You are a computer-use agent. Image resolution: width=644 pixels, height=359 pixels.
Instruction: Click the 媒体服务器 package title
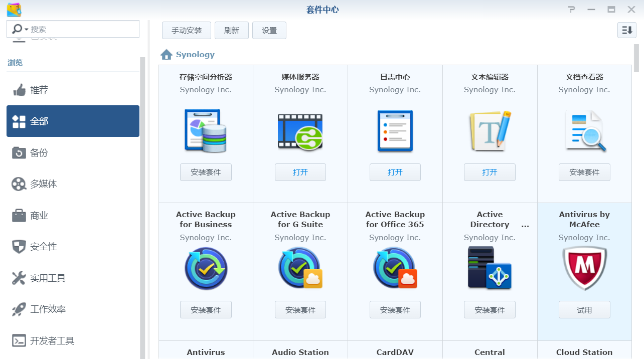pyautogui.click(x=300, y=77)
